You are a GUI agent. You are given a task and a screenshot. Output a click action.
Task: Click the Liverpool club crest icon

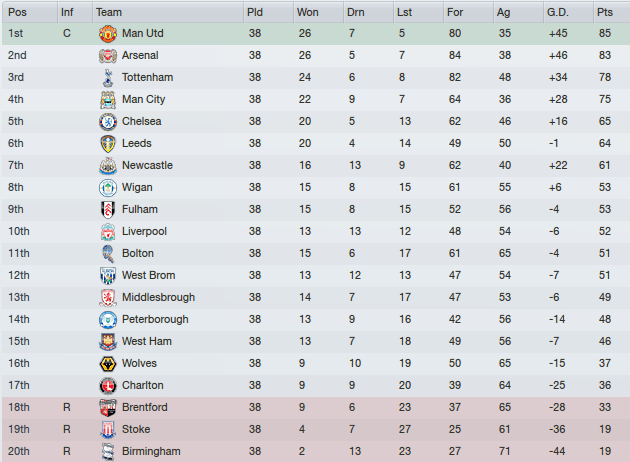point(108,232)
